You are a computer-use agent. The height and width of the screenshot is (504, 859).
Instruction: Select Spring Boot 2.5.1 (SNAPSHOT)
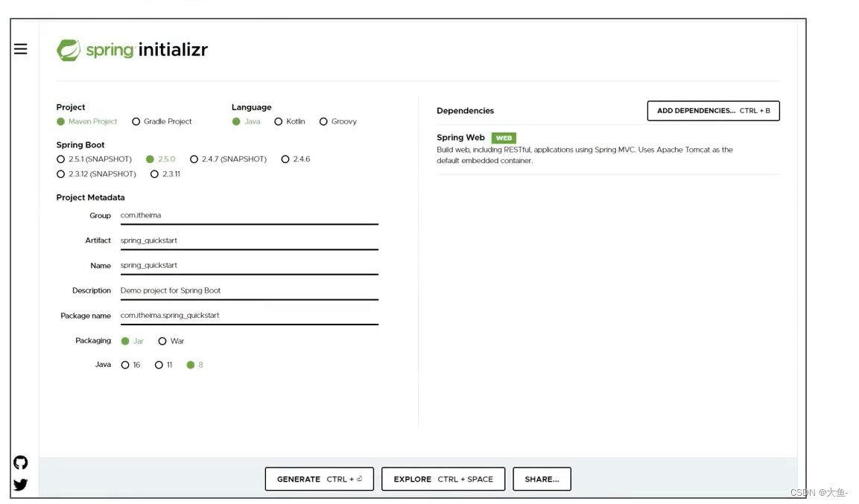(94, 159)
